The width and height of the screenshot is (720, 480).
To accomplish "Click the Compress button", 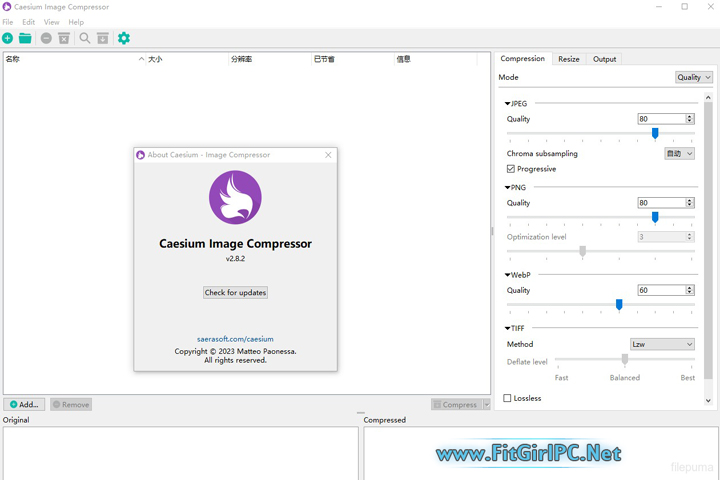I will pyautogui.click(x=456, y=405).
